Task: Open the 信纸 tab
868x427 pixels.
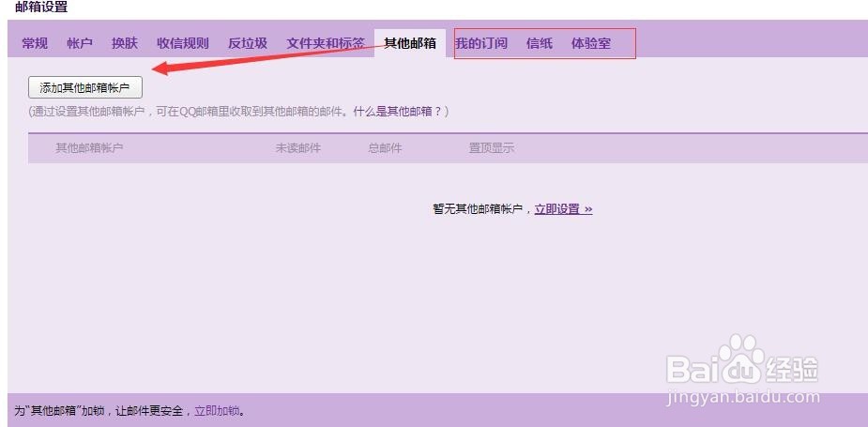Action: (540, 43)
